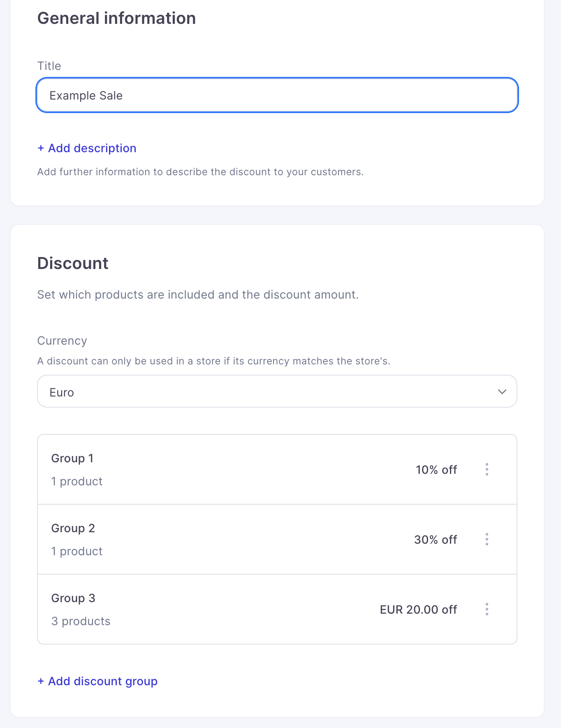Screen dimensions: 561x728
Task: Click the Add description link
Action: 92,148
